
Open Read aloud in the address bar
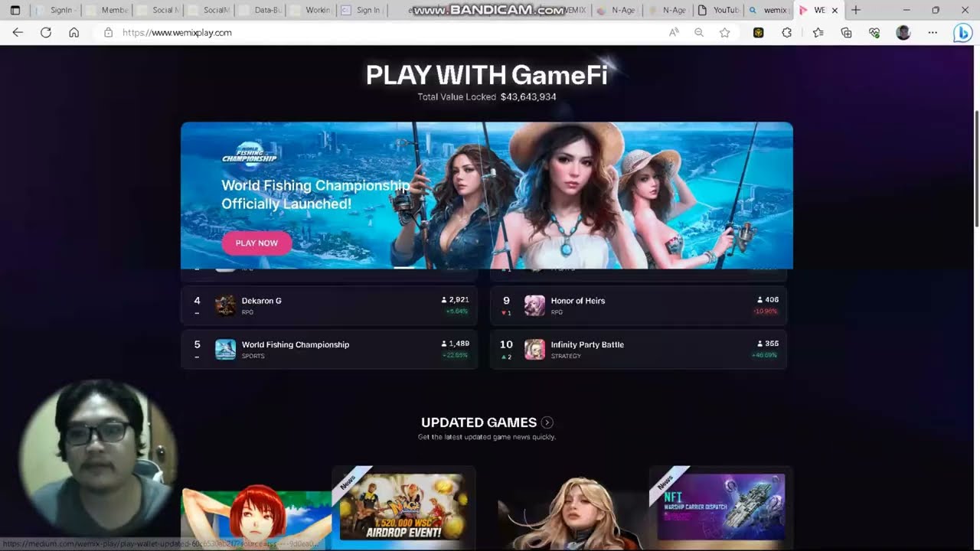coord(674,33)
